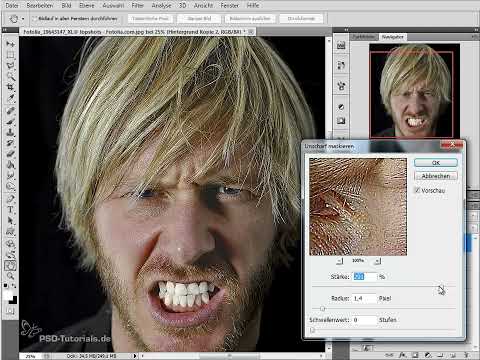Click the background color swatch
The image size is (480, 360).
(13, 300)
